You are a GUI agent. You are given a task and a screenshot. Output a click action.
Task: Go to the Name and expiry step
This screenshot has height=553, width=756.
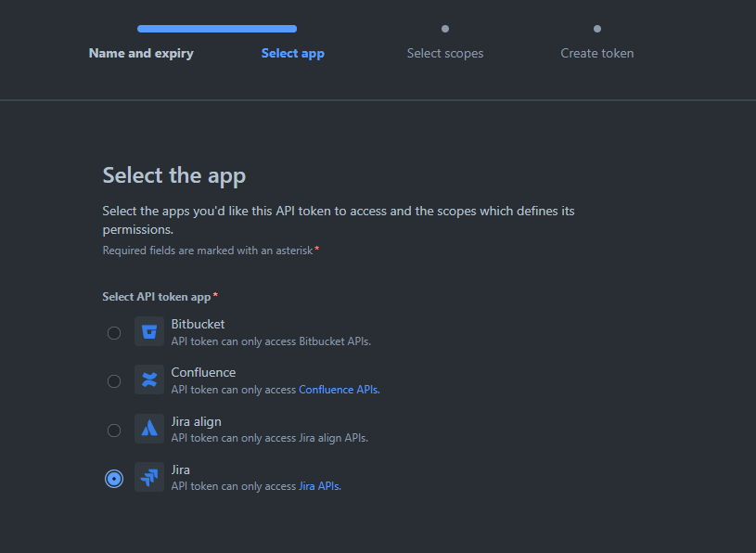(141, 53)
